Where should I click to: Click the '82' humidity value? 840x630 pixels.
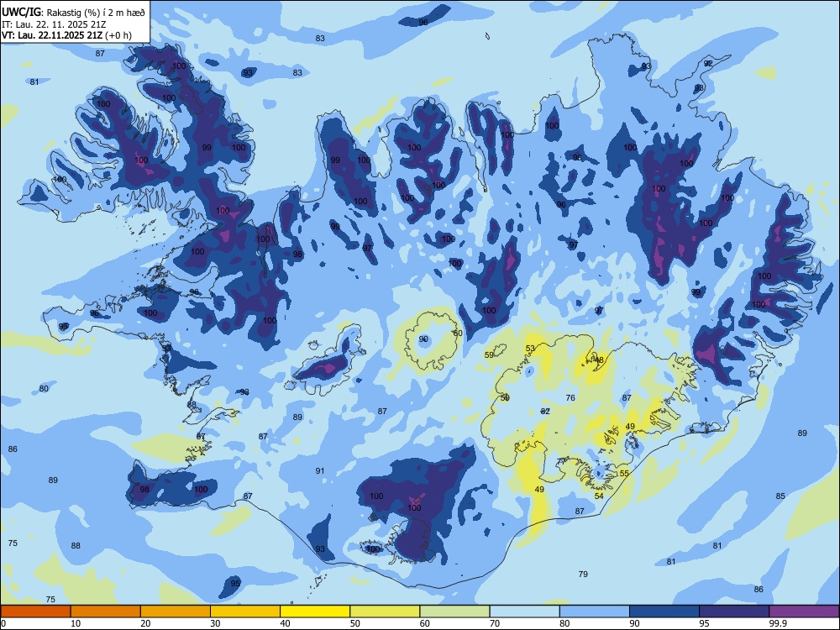point(545,411)
